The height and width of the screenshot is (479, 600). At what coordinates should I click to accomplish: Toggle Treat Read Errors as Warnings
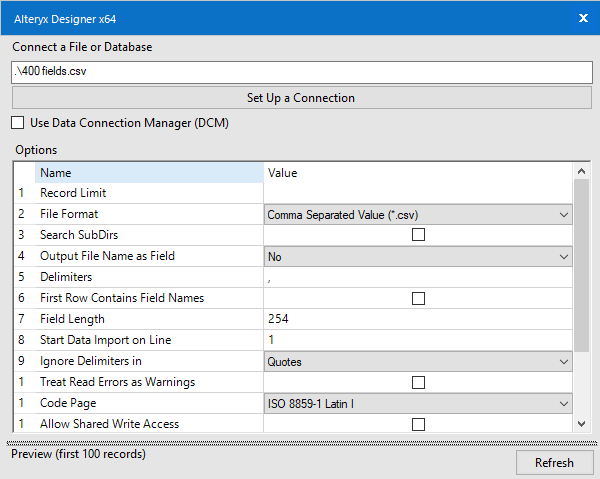[x=418, y=382]
